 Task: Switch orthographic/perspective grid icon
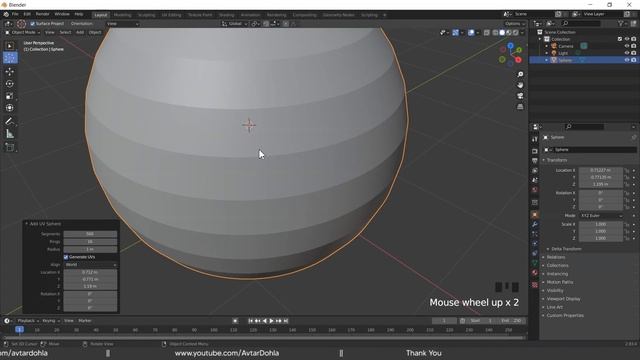[520, 107]
